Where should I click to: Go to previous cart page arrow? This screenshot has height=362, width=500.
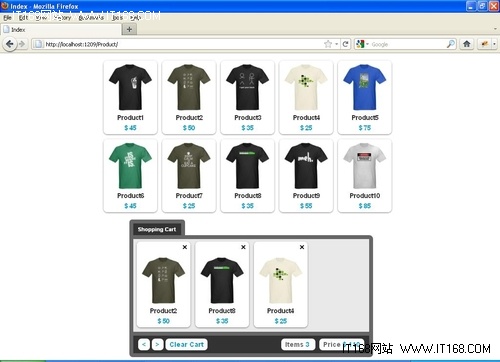(x=144, y=344)
